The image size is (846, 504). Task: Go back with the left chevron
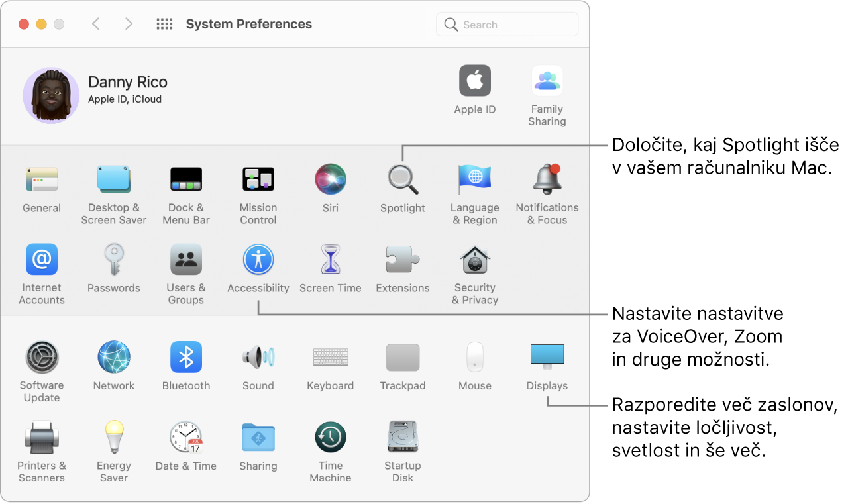coord(96,24)
